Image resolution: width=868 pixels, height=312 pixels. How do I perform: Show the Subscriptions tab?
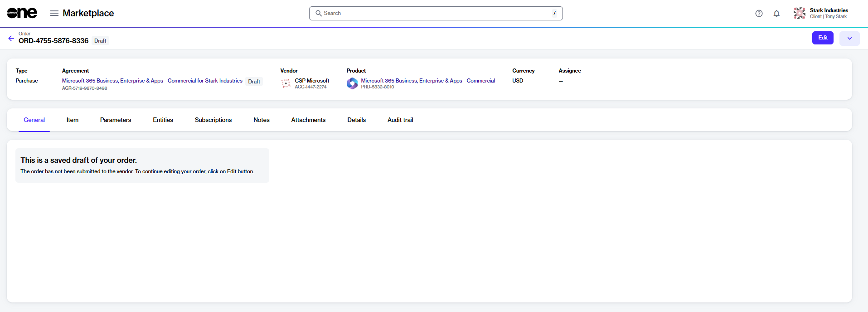tap(213, 120)
